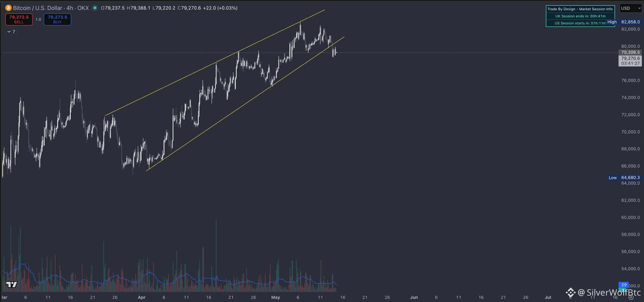Screen dimensions: 644x302
Task: Click the 70,000.0 price axis label
Action: [x=631, y=132]
